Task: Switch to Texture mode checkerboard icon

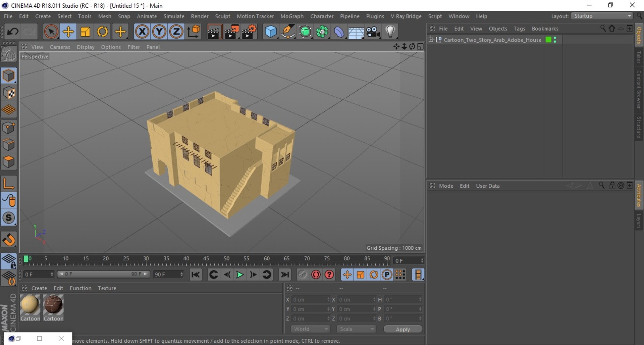Action: point(9,93)
